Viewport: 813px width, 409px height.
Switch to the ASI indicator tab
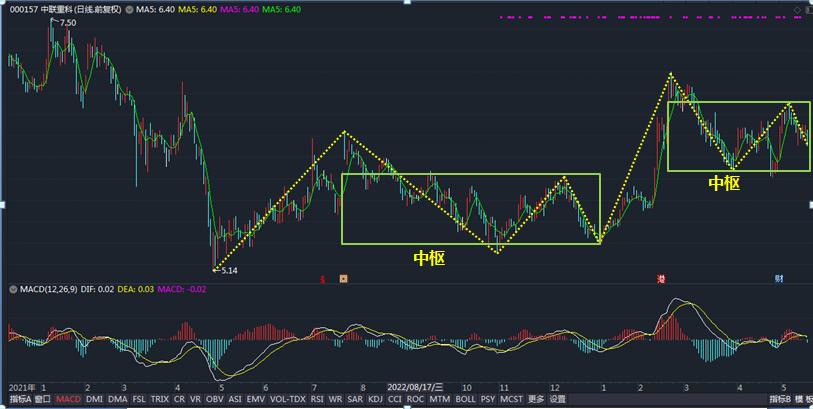click(x=235, y=399)
